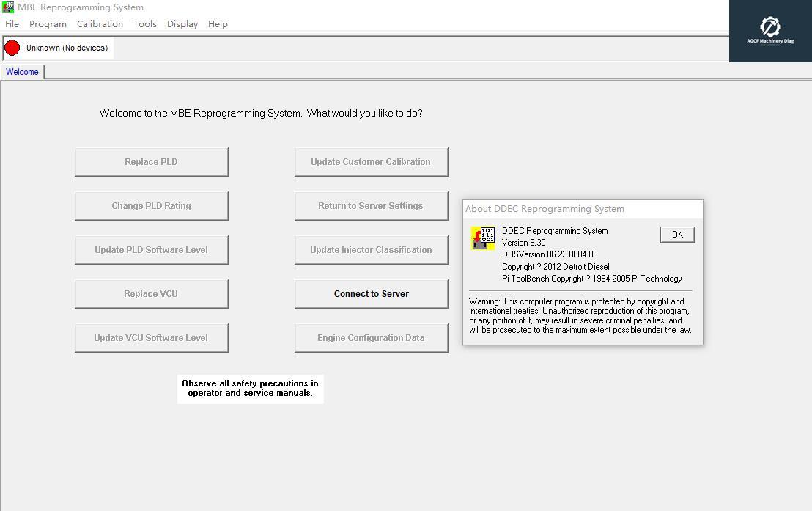Switch to the Welcome tab
This screenshot has width=812, height=511.
(x=21, y=71)
